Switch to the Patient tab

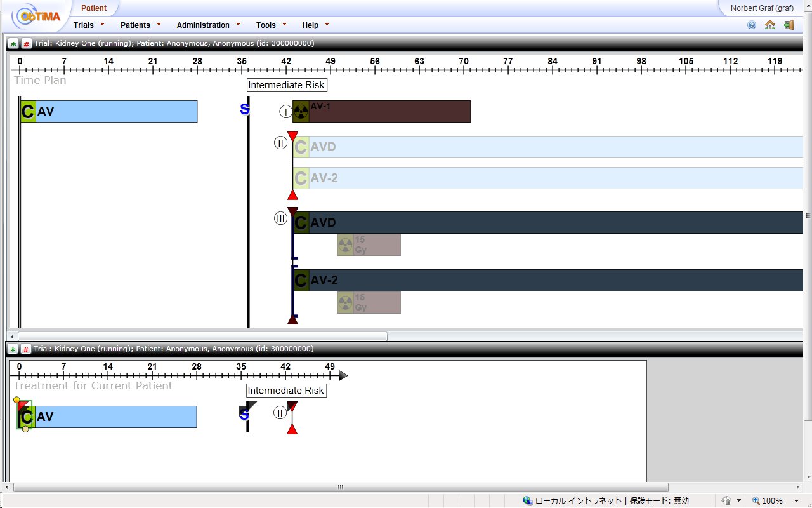(94, 8)
